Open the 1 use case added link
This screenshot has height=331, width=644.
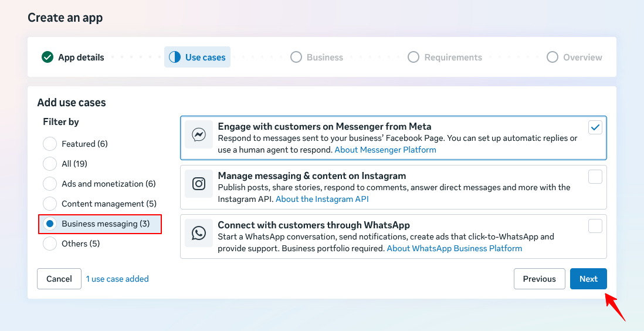[117, 279]
